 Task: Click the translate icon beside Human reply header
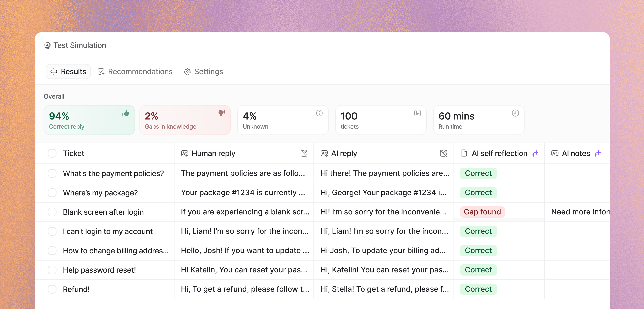click(x=185, y=154)
